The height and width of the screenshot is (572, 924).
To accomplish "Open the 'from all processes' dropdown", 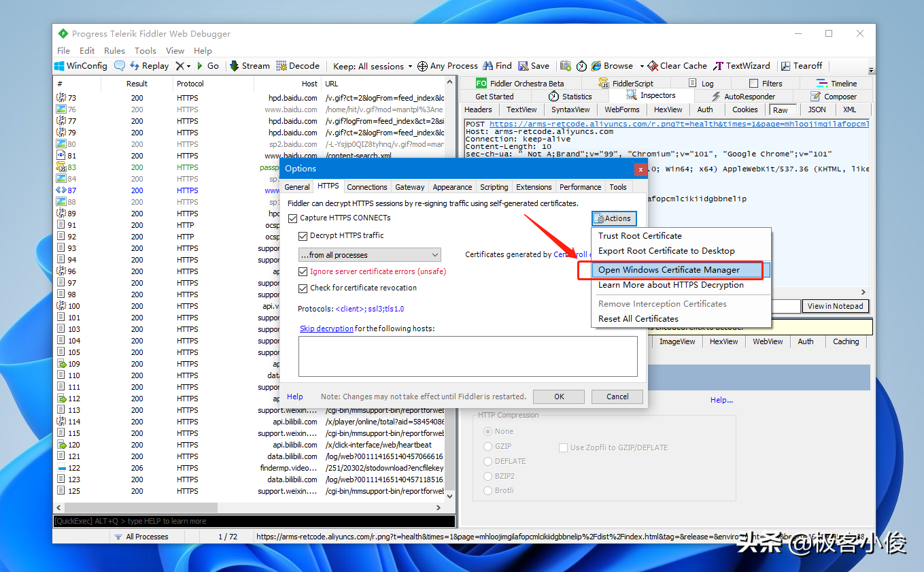I will click(x=370, y=255).
